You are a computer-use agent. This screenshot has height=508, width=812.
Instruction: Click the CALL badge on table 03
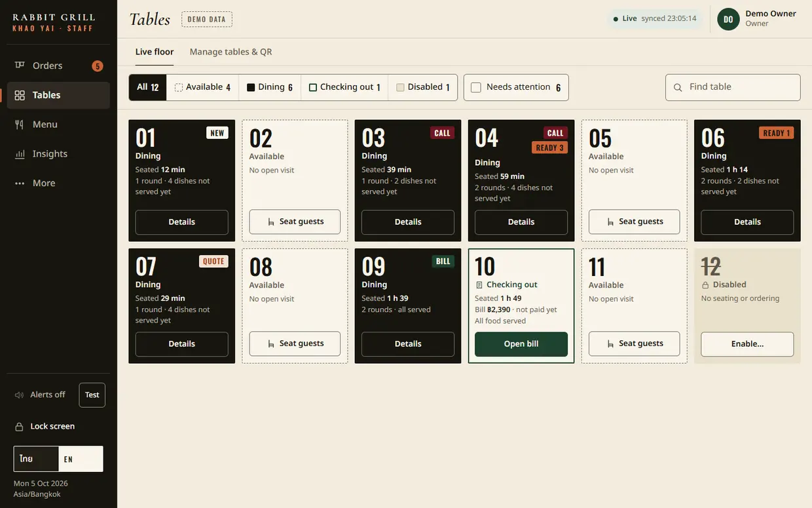[x=442, y=133]
